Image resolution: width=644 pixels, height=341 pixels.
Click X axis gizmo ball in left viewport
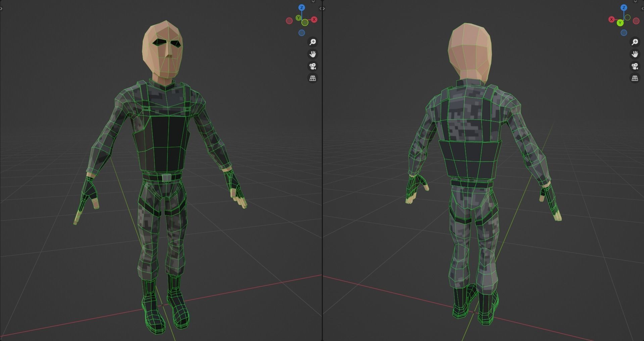pyautogui.click(x=314, y=19)
